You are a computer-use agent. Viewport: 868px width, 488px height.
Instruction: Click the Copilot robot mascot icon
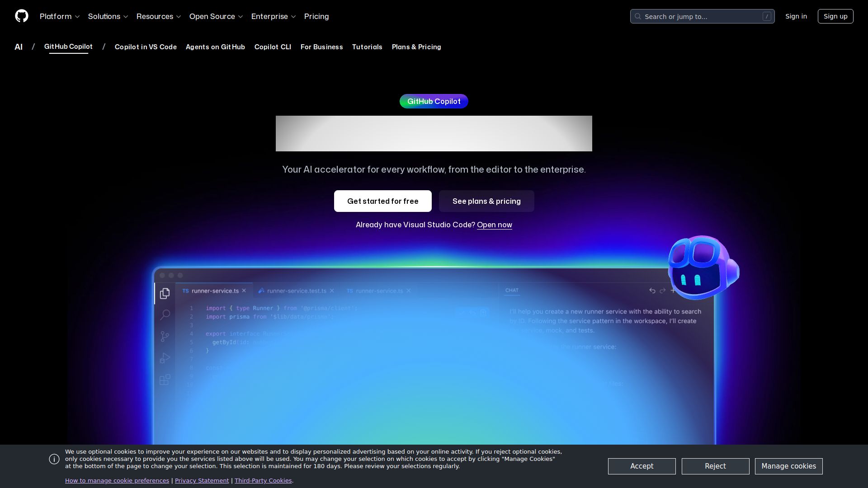coord(702,267)
